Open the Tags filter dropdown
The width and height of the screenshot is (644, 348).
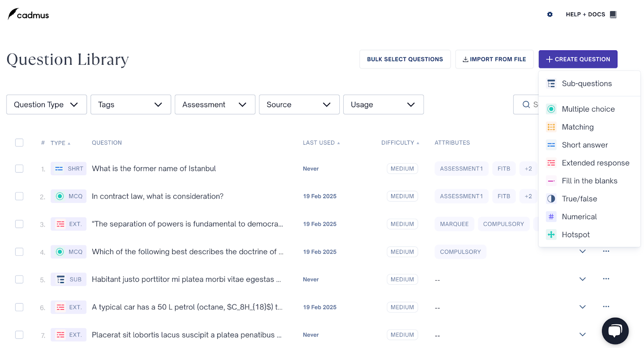click(x=131, y=105)
